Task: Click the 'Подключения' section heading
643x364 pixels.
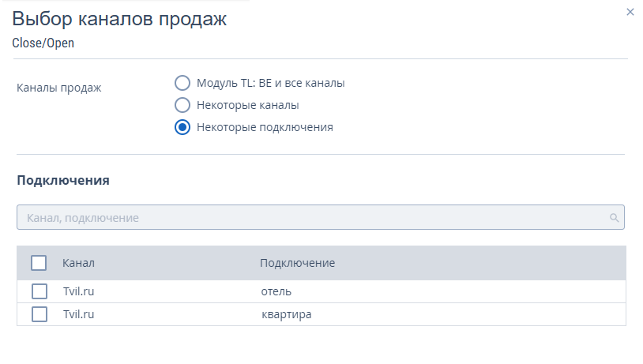Action: (62, 180)
